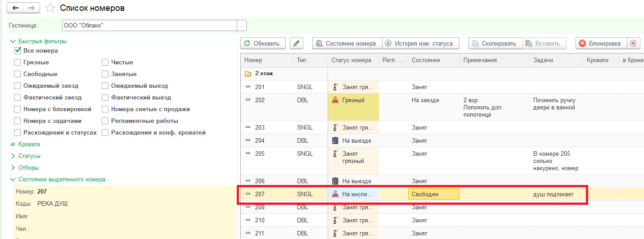Viewport: 644px width, 239px height.
Task: Open the Гостиница selection ellipsis button
Action: pos(242,25)
